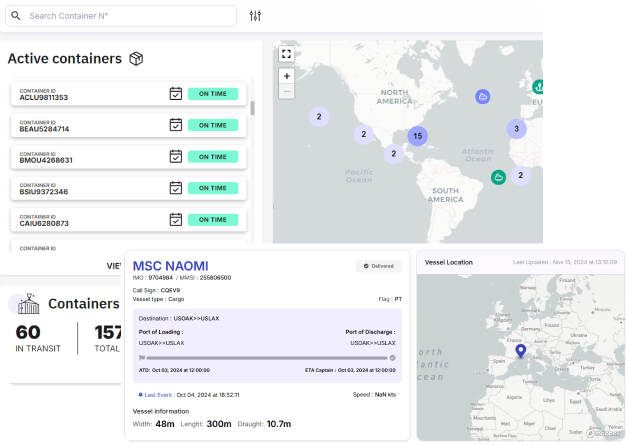
Task: Click the Width 48m value
Action: pyautogui.click(x=165, y=424)
